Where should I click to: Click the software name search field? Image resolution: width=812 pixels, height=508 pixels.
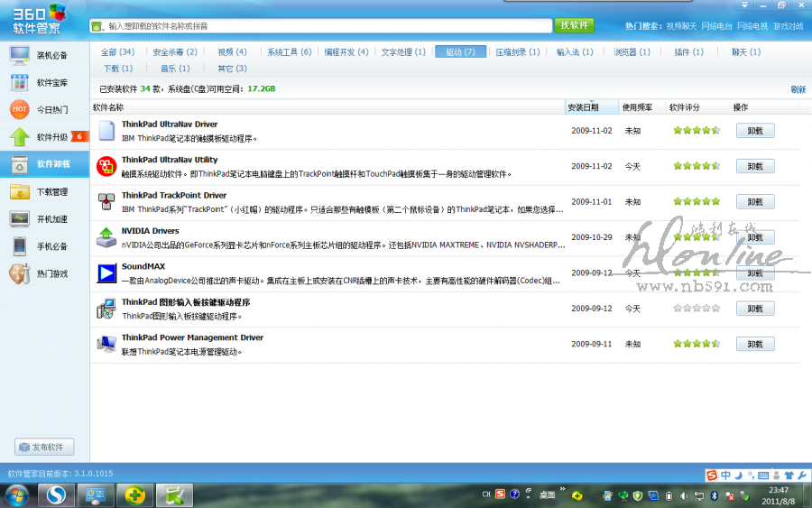(325, 26)
